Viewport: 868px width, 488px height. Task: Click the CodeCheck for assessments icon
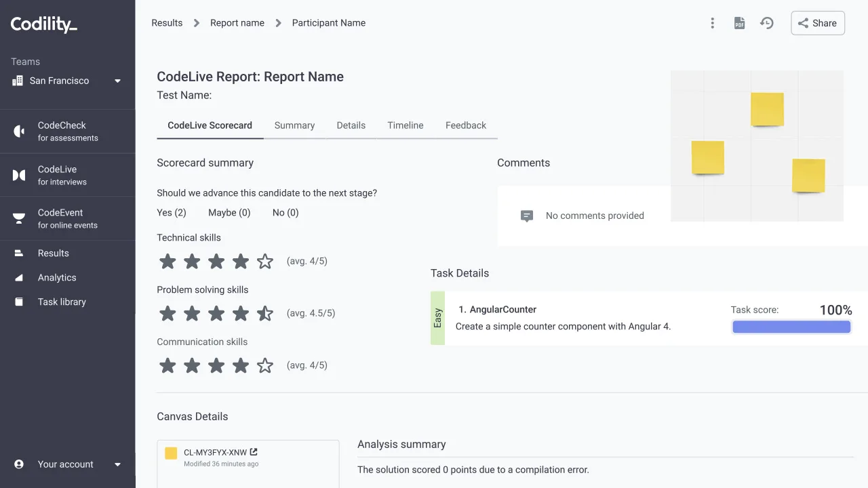[19, 131]
